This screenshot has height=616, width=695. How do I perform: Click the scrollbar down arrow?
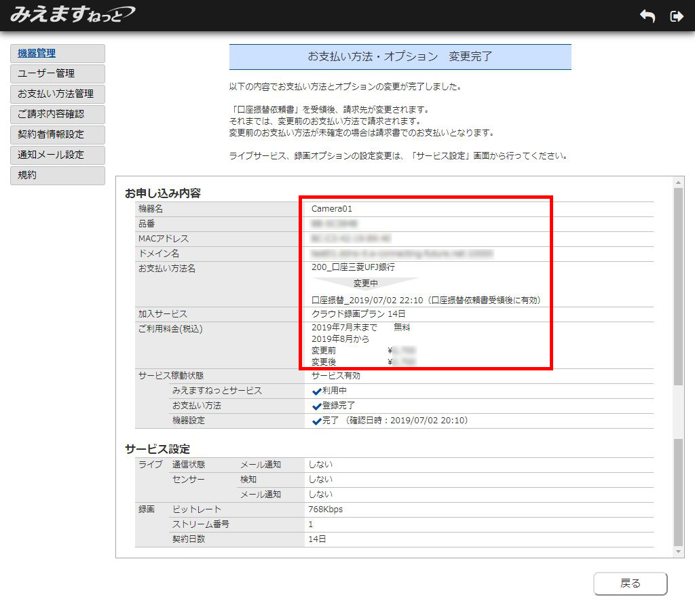[x=679, y=552]
